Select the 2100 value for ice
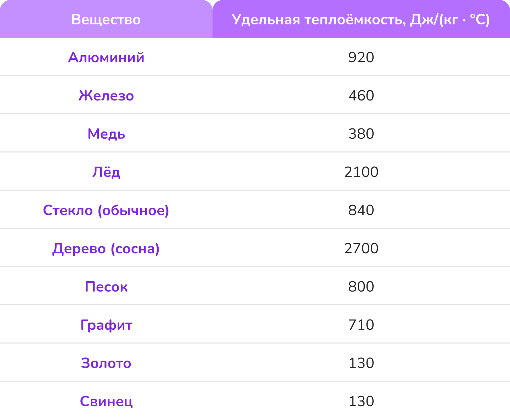The width and height of the screenshot is (510, 420). [x=361, y=172]
